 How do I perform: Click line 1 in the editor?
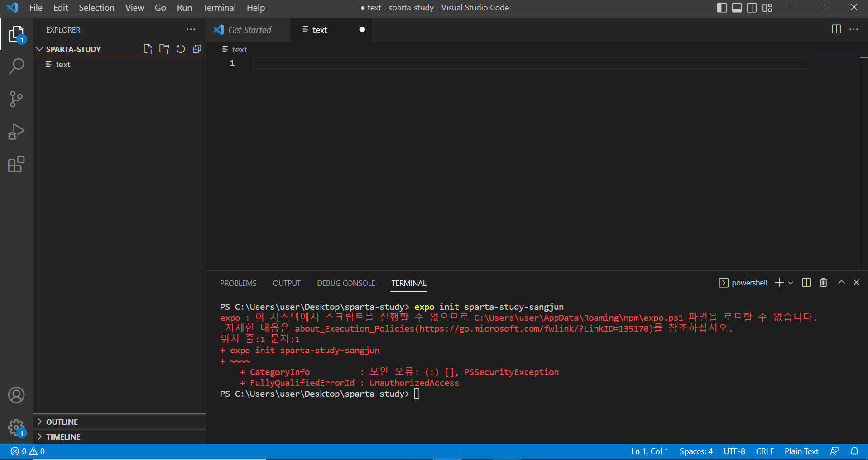coord(530,63)
